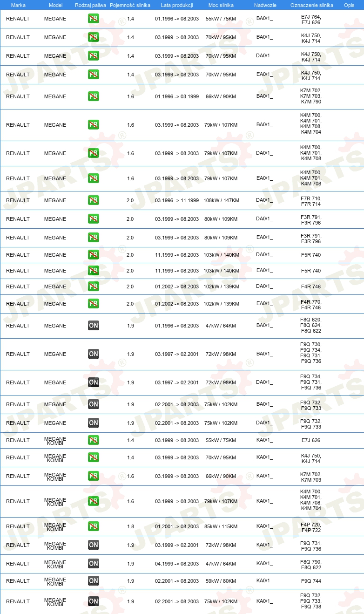Select the '01.1996 -> 03.1999' production years cell
The width and height of the screenshot is (364, 614).
tap(177, 96)
